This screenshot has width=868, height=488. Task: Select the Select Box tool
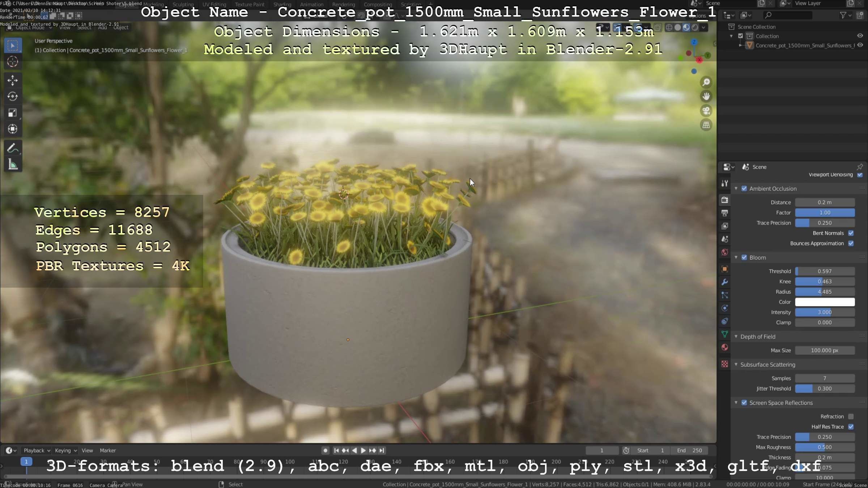point(13,46)
